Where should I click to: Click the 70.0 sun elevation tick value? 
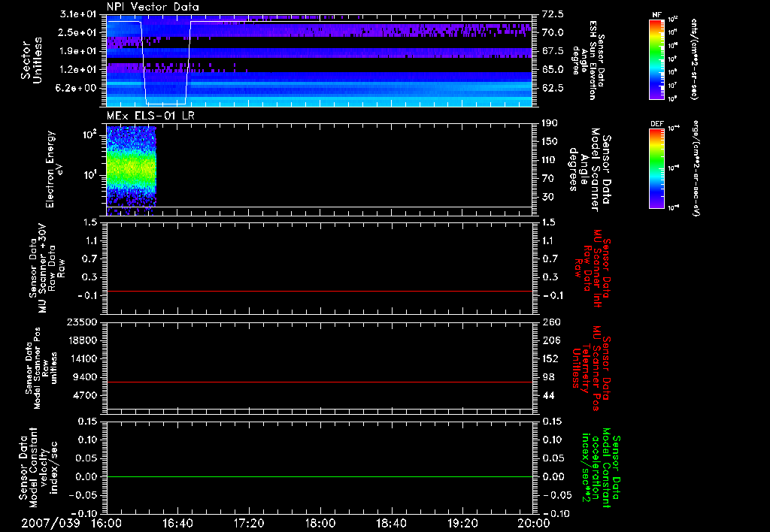pos(553,32)
